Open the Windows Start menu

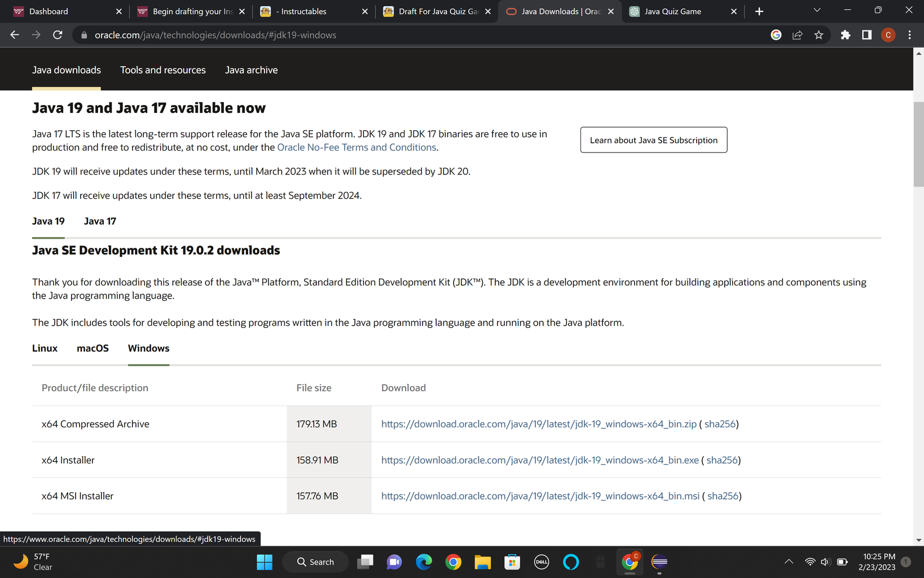[x=265, y=562]
